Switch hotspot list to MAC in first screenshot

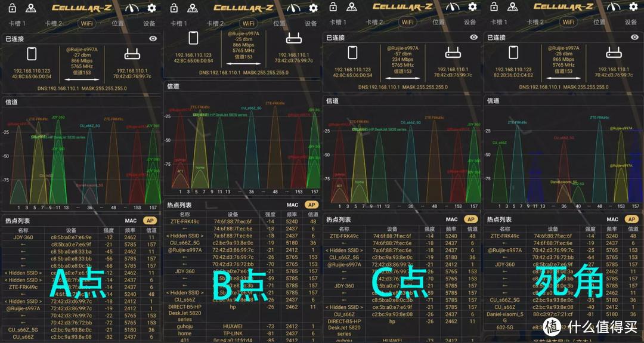point(131,221)
